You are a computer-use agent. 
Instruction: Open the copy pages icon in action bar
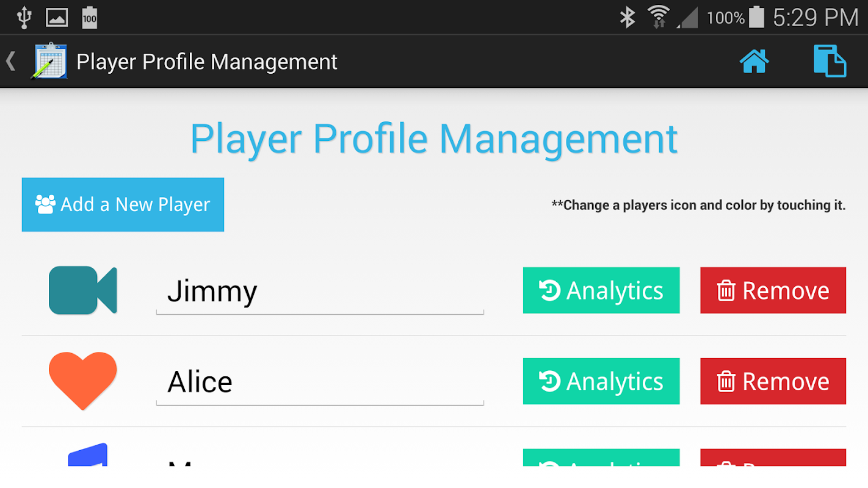pyautogui.click(x=830, y=61)
